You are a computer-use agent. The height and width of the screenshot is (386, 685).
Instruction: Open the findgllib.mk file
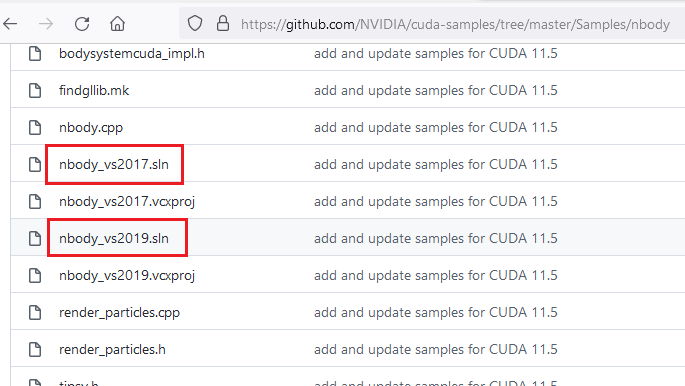tap(94, 90)
